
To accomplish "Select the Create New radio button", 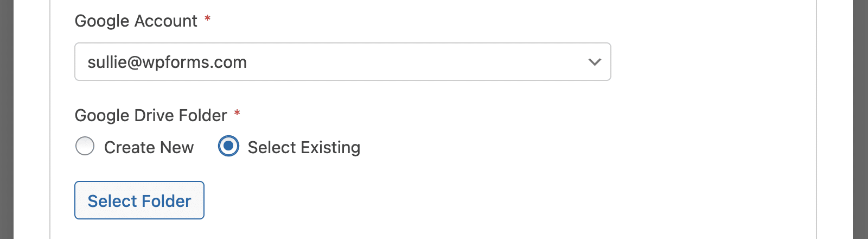I will click(85, 146).
